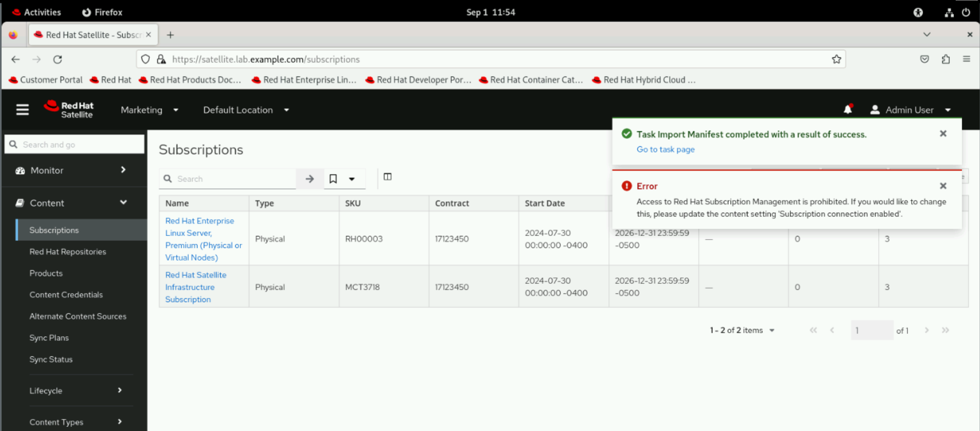Click the search arrow submit button
Image resolution: width=980 pixels, height=431 pixels.
pyautogui.click(x=310, y=179)
